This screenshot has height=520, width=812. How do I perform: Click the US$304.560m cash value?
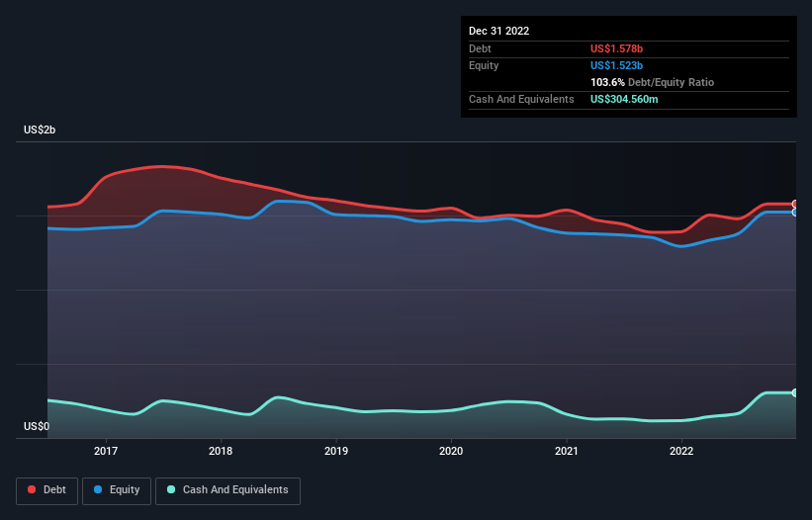tap(624, 99)
